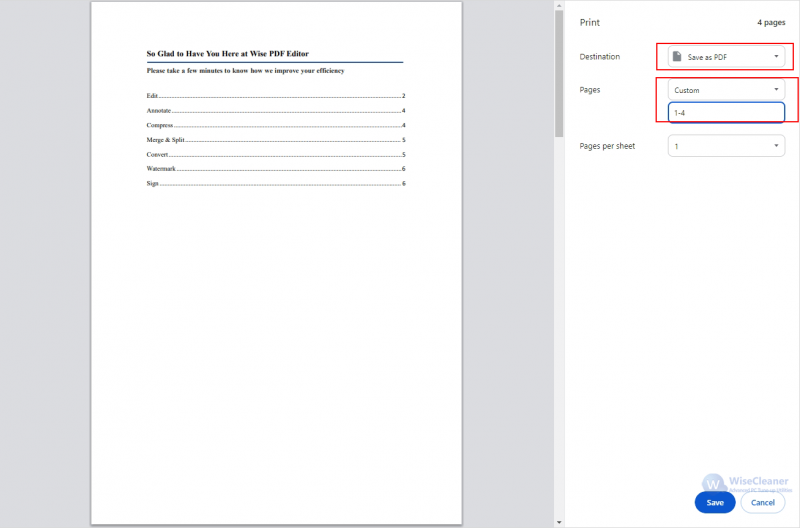800x528 pixels.
Task: Open the Pages dropdown set to Custom
Action: 726,90
